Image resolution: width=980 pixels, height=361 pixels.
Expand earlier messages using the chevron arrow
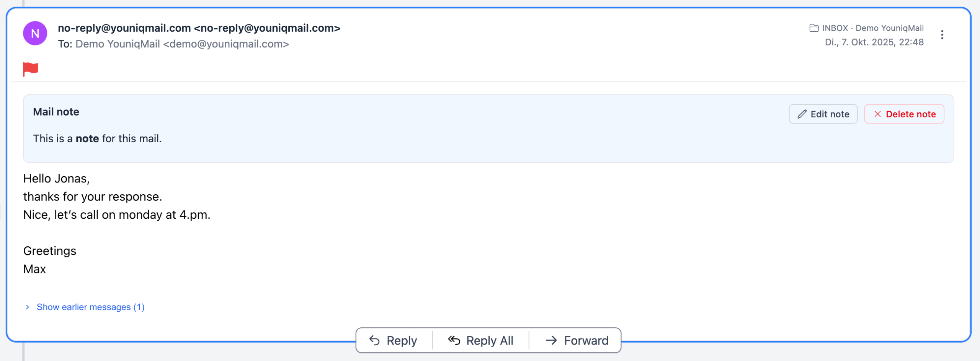coord(28,307)
